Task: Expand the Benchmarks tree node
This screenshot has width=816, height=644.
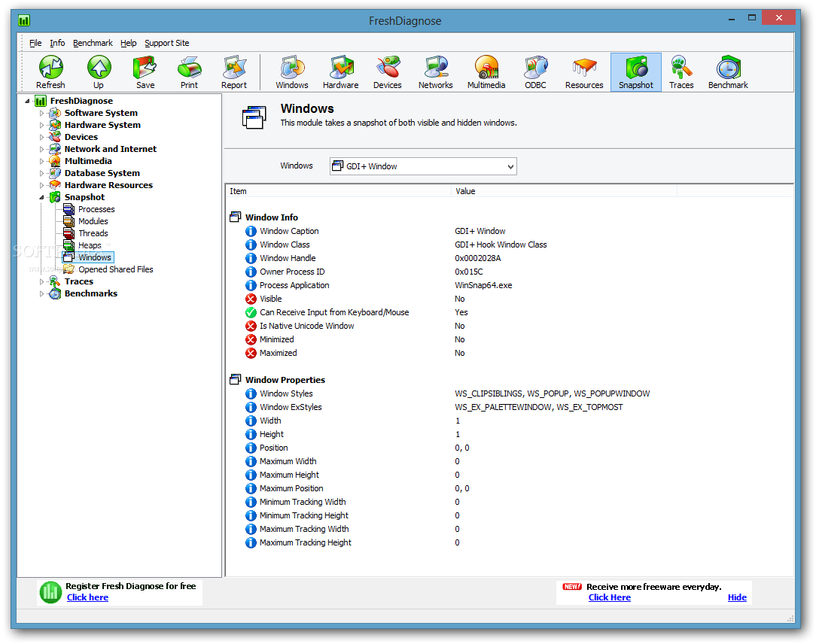Action: click(41, 293)
